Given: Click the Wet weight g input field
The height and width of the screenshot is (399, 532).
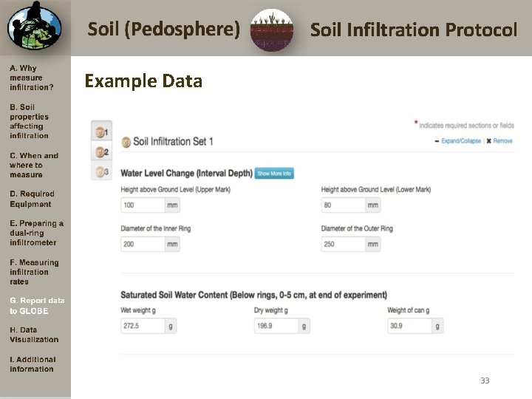Looking at the screenshot, I should pyautogui.click(x=142, y=326).
